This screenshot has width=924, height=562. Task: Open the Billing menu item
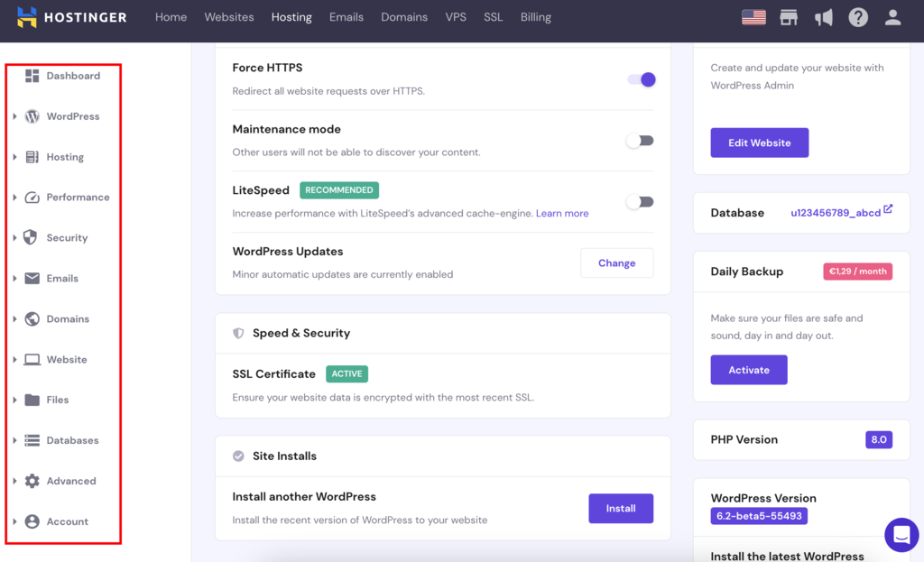coord(535,17)
